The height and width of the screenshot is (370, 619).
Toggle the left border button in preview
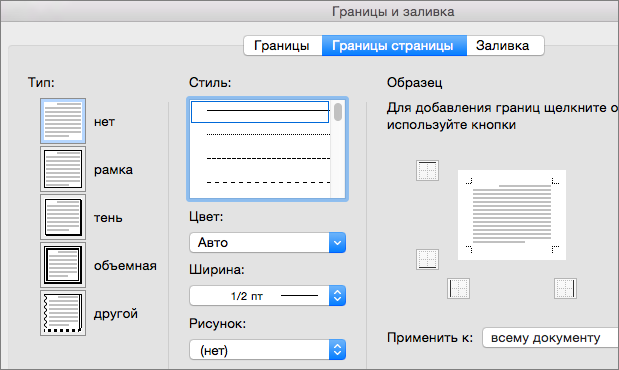[458, 288]
